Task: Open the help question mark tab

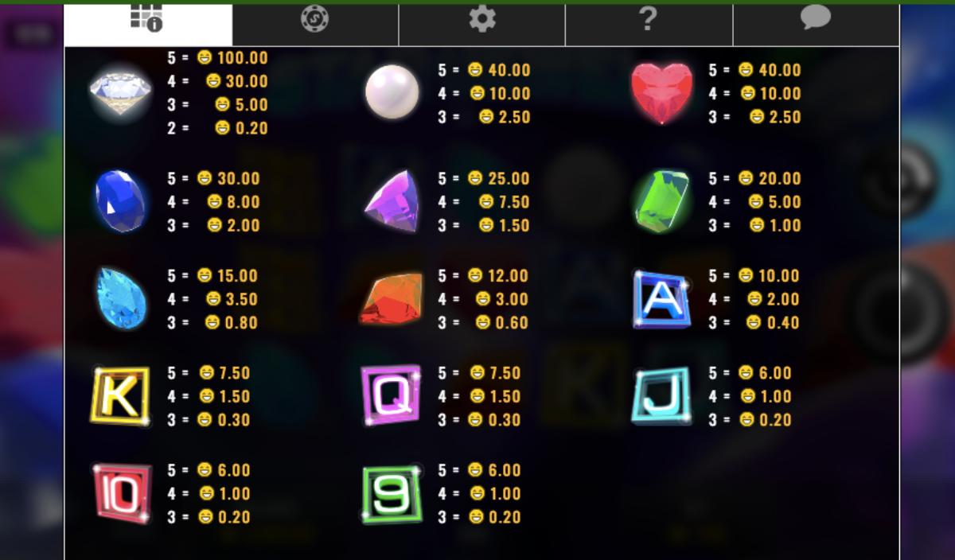Action: click(649, 24)
